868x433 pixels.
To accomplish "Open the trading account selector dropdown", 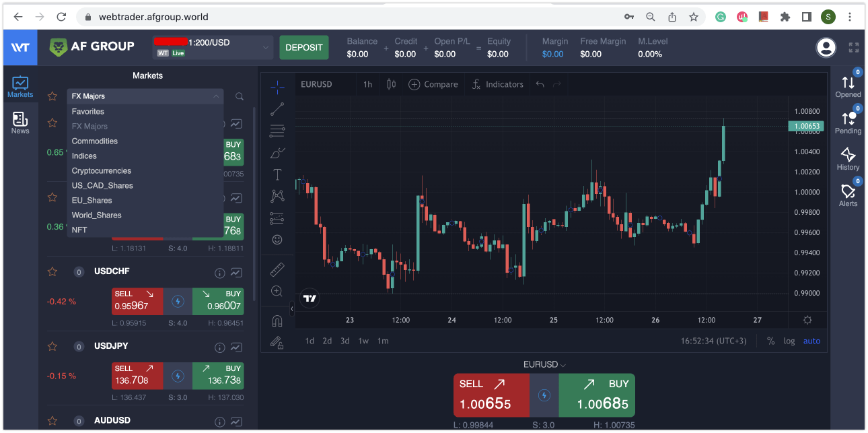I will pos(213,47).
